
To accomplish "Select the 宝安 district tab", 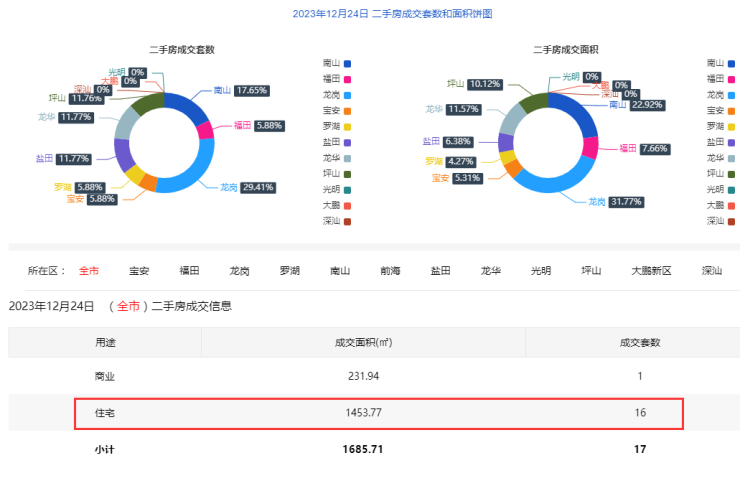I will pyautogui.click(x=139, y=270).
